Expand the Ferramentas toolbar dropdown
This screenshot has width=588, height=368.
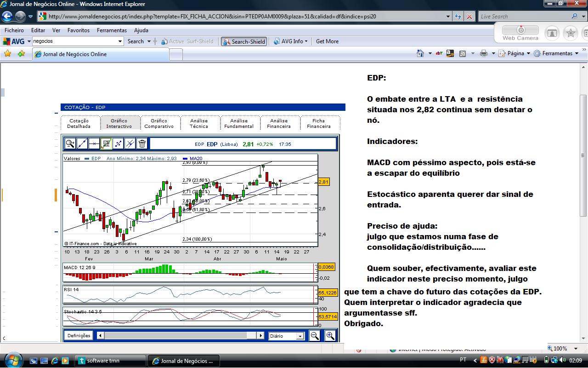[576, 53]
